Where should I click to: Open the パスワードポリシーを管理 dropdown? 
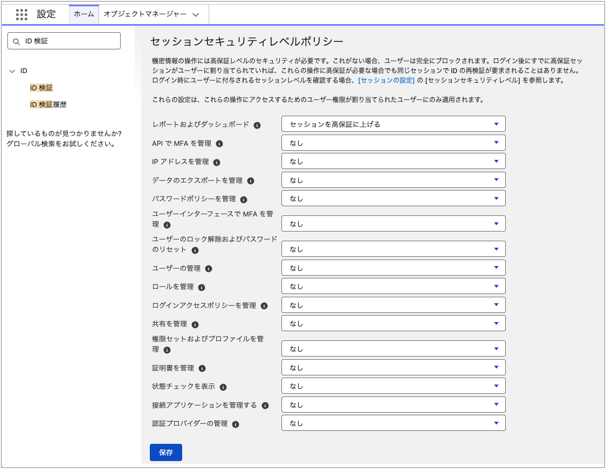393,199
